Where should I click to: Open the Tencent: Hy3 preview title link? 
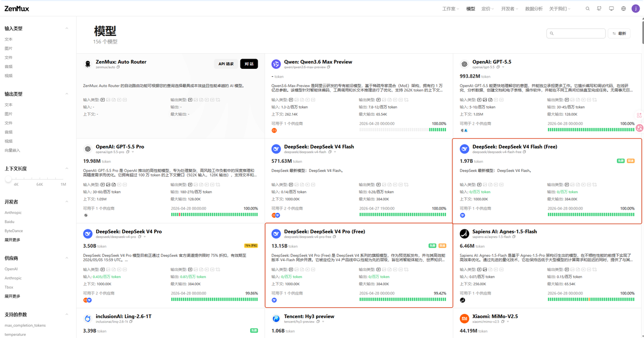(x=309, y=317)
